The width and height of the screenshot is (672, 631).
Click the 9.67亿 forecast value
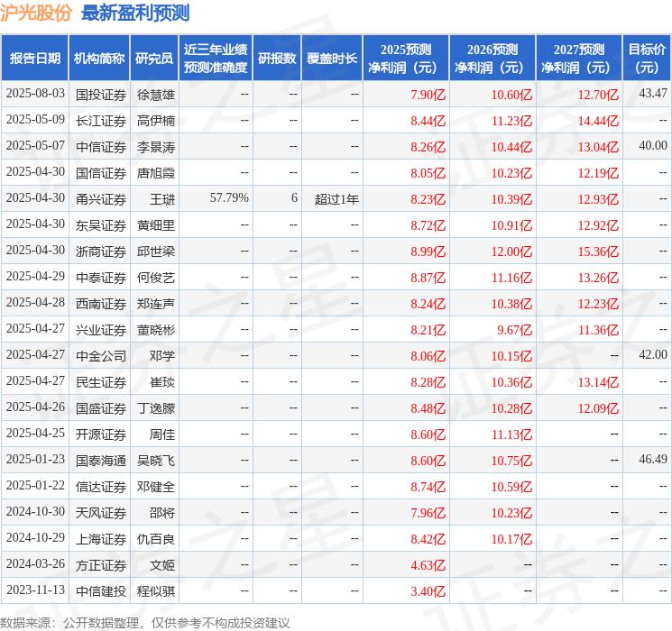(x=514, y=330)
